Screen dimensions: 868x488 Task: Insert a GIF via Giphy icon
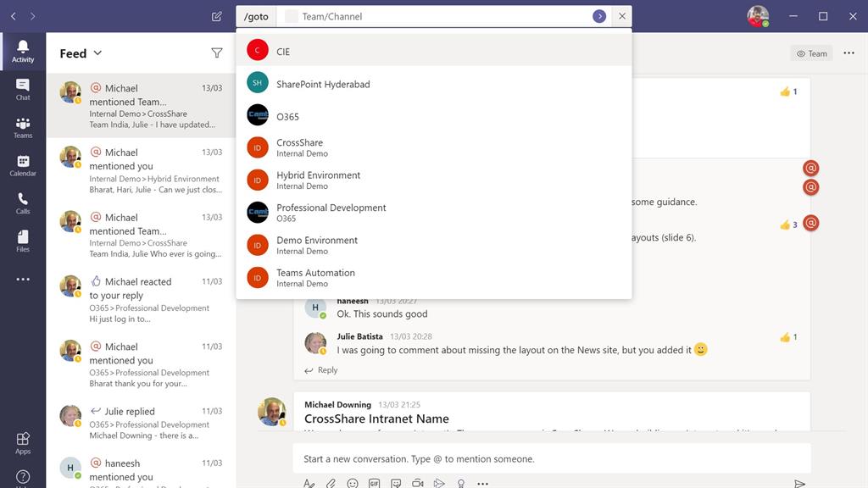(x=374, y=484)
